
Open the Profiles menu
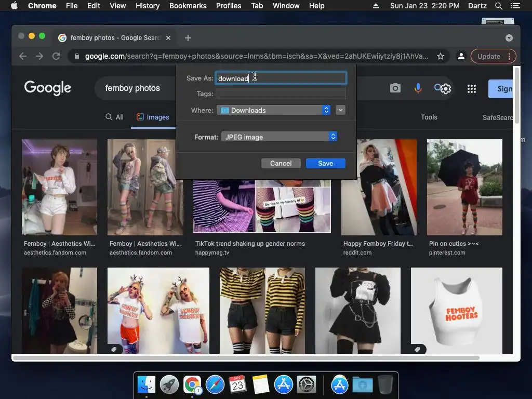coord(229,6)
